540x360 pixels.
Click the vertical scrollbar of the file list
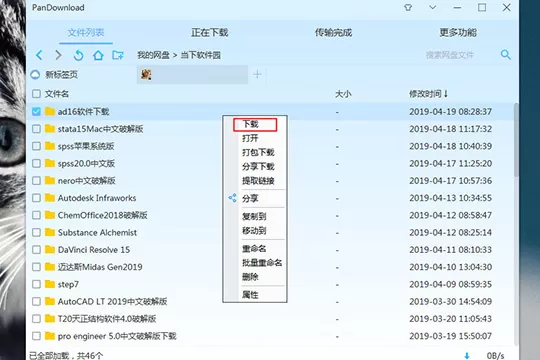tap(516, 140)
